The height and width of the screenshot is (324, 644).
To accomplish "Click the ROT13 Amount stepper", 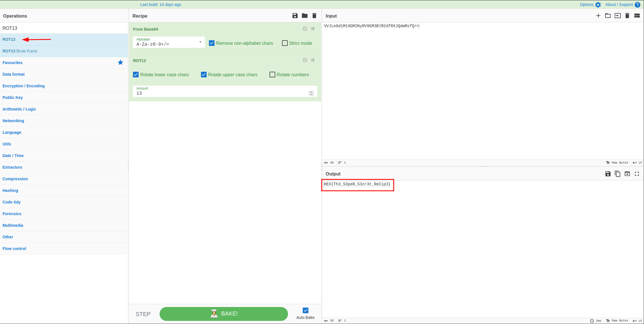I will tap(311, 93).
